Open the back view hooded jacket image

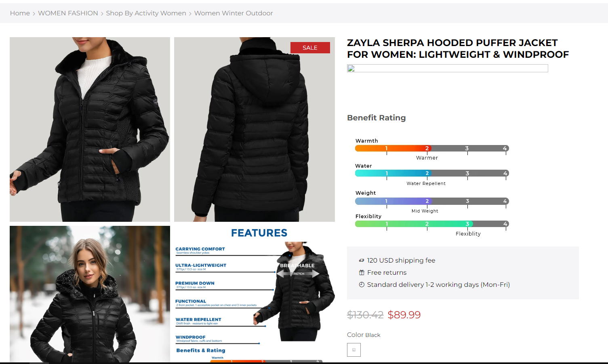tap(255, 129)
